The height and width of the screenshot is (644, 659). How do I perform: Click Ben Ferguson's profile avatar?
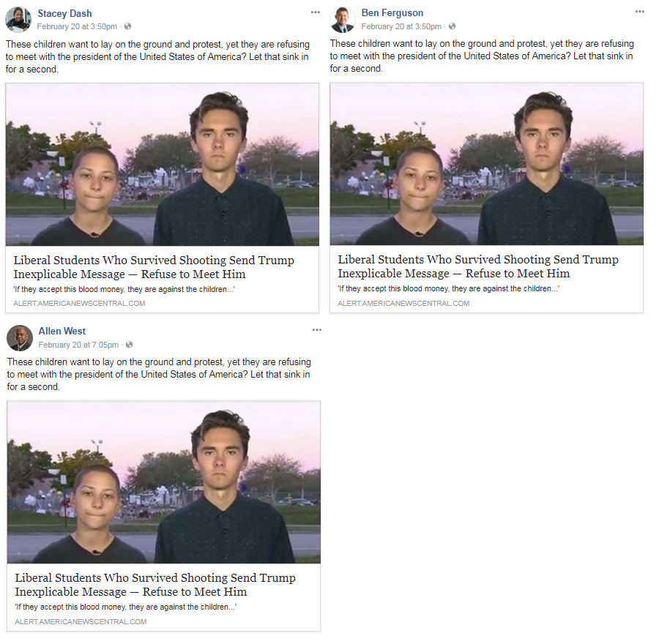(343, 20)
